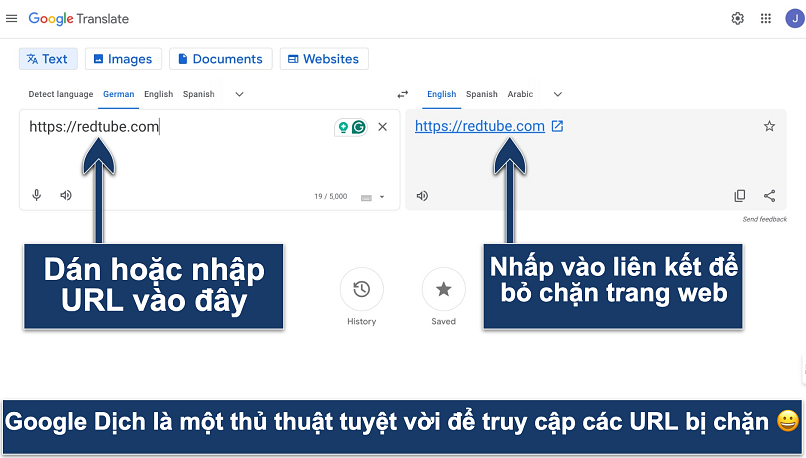Click the Send feedback link
The width and height of the screenshot is (806, 458).
(x=764, y=219)
